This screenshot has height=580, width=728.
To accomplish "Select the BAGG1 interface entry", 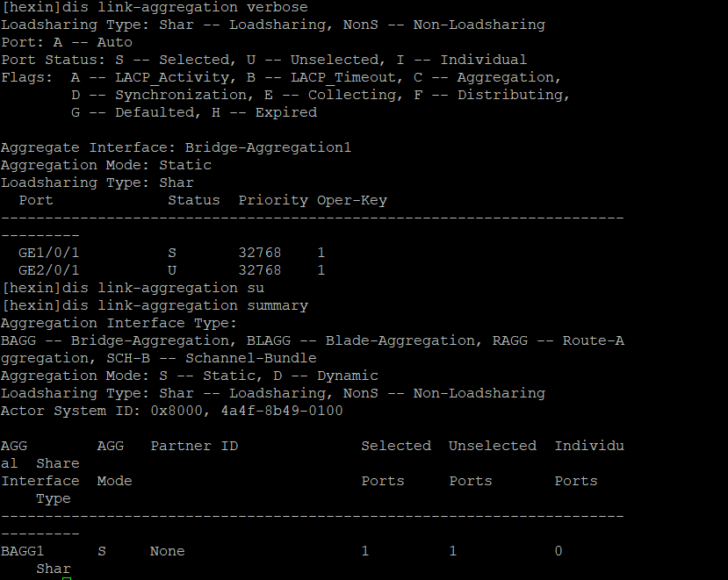I will tap(23, 551).
